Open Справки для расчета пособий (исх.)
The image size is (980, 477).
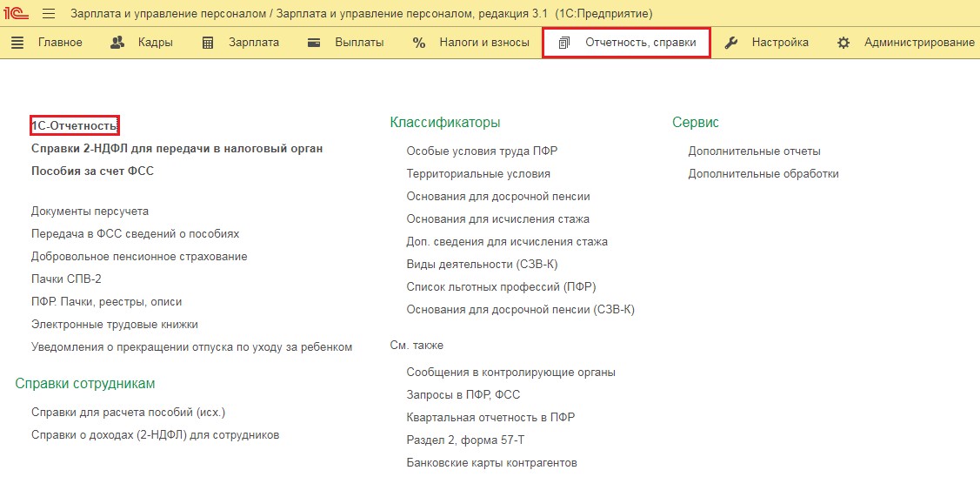tap(128, 413)
